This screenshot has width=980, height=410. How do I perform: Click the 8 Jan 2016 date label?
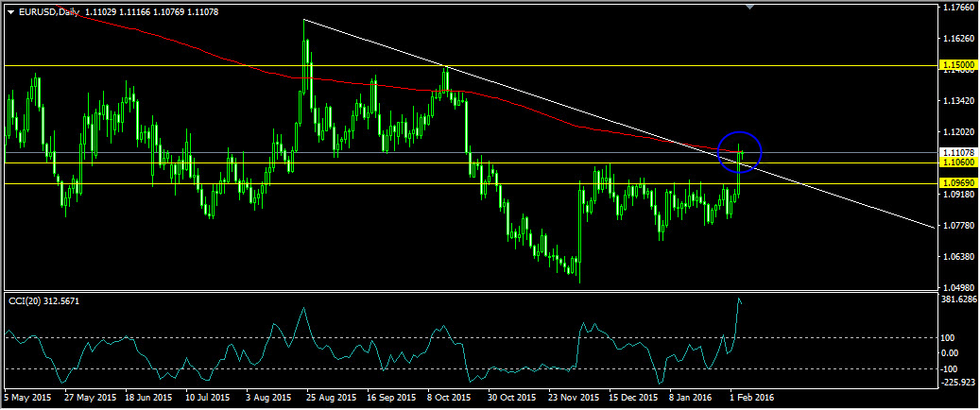[691, 397]
